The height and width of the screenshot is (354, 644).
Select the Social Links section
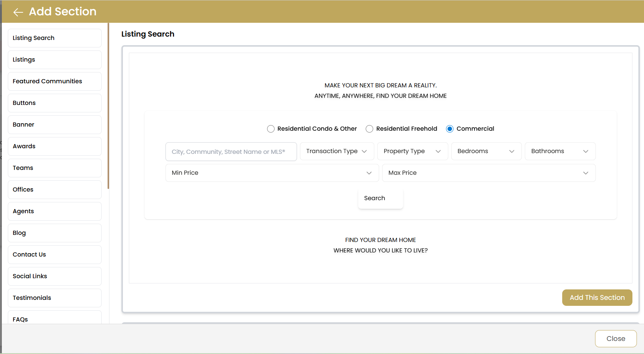point(54,276)
